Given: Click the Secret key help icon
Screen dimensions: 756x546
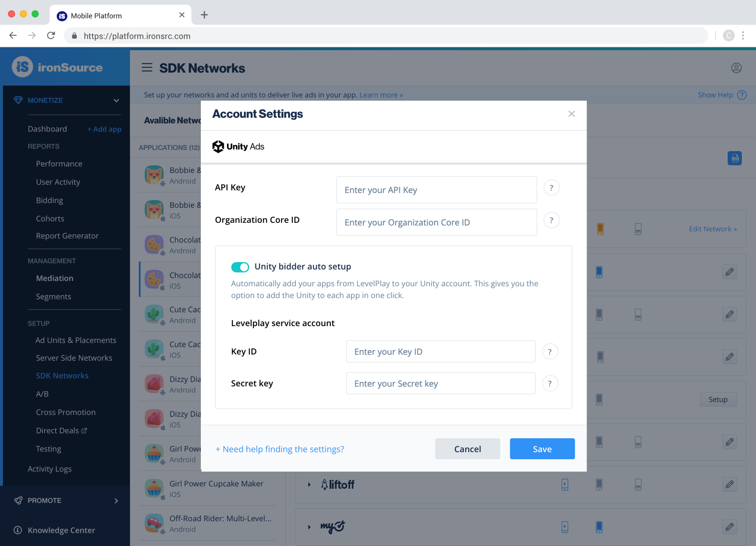Looking at the screenshot, I should click(x=550, y=383).
